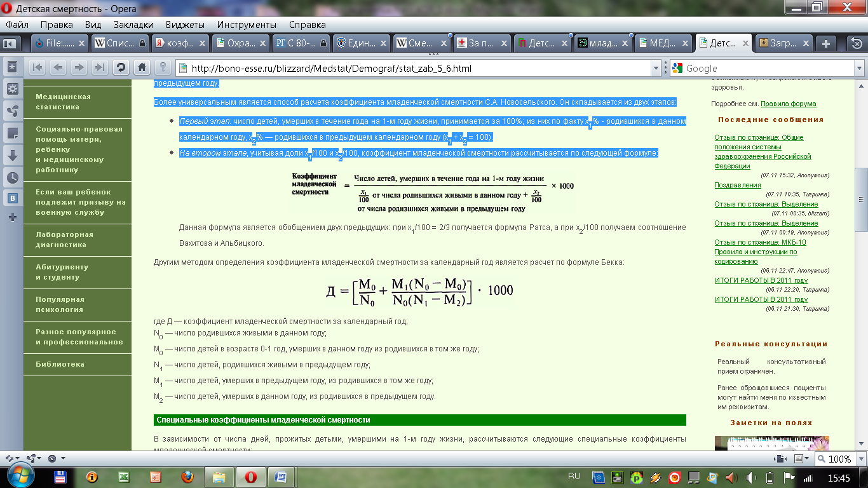Open the Widgets panel gear icon

pos(12,88)
